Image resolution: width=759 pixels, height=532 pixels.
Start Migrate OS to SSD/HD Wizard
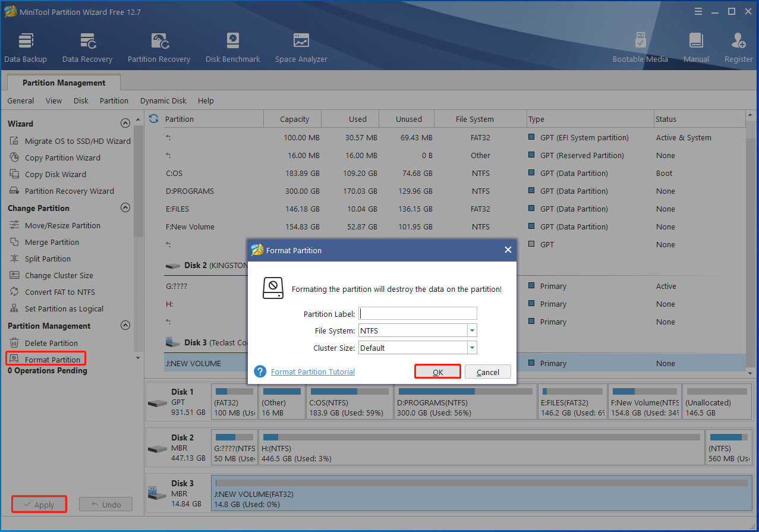tap(70, 141)
